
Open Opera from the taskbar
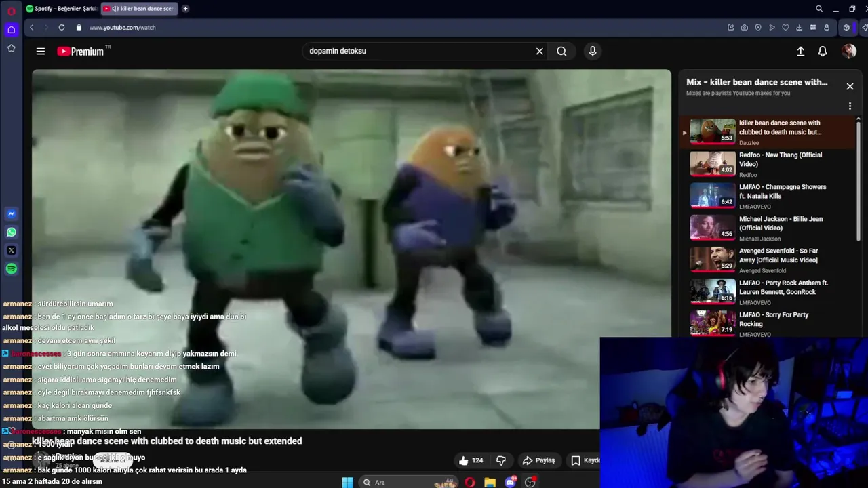pos(470,483)
